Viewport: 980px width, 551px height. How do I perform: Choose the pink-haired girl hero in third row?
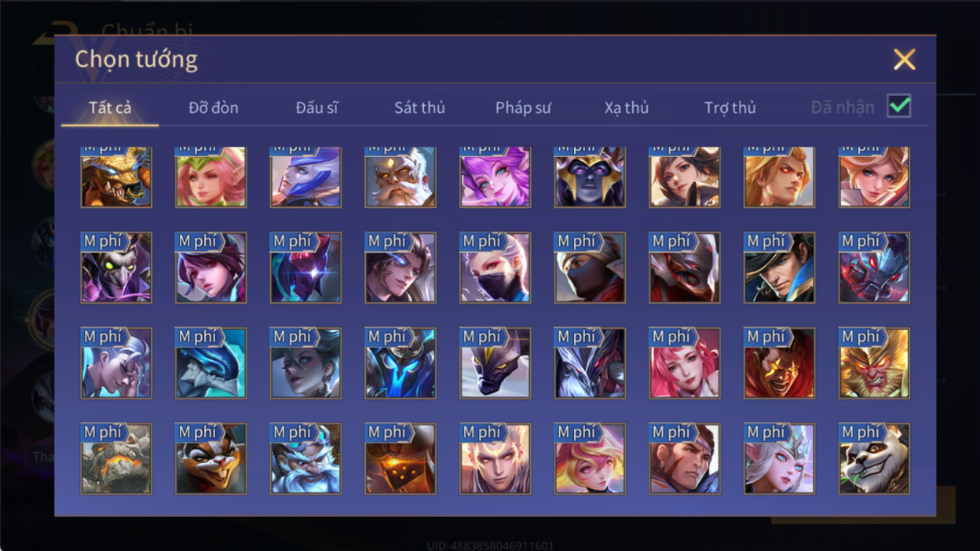(x=685, y=363)
